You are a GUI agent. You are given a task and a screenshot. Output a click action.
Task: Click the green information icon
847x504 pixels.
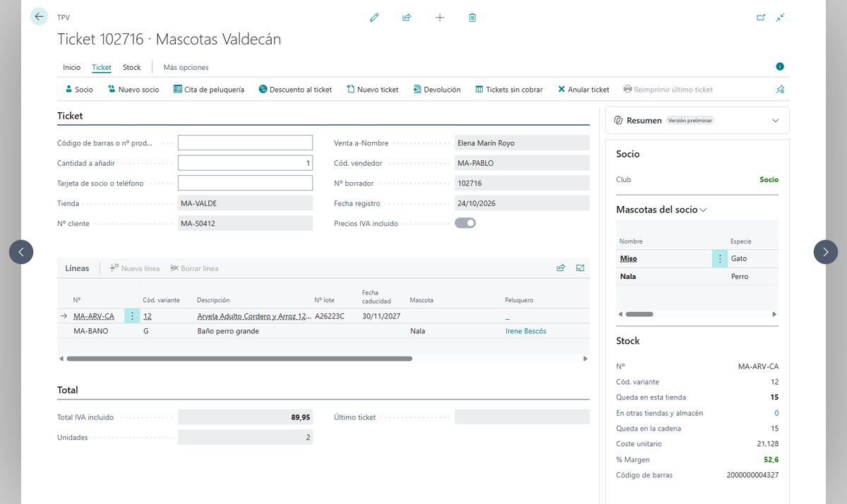pos(780,66)
